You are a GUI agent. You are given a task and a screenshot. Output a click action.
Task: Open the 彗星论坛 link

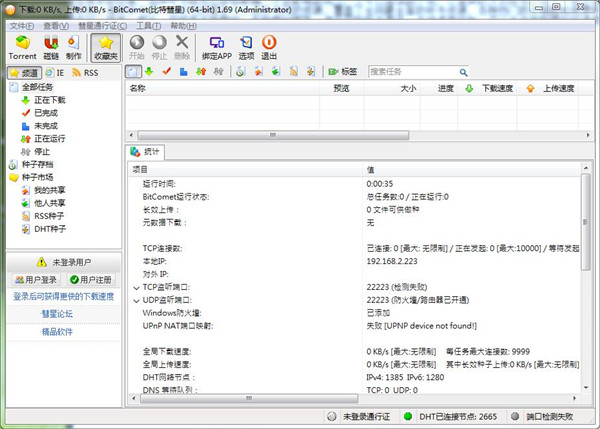pyautogui.click(x=57, y=314)
